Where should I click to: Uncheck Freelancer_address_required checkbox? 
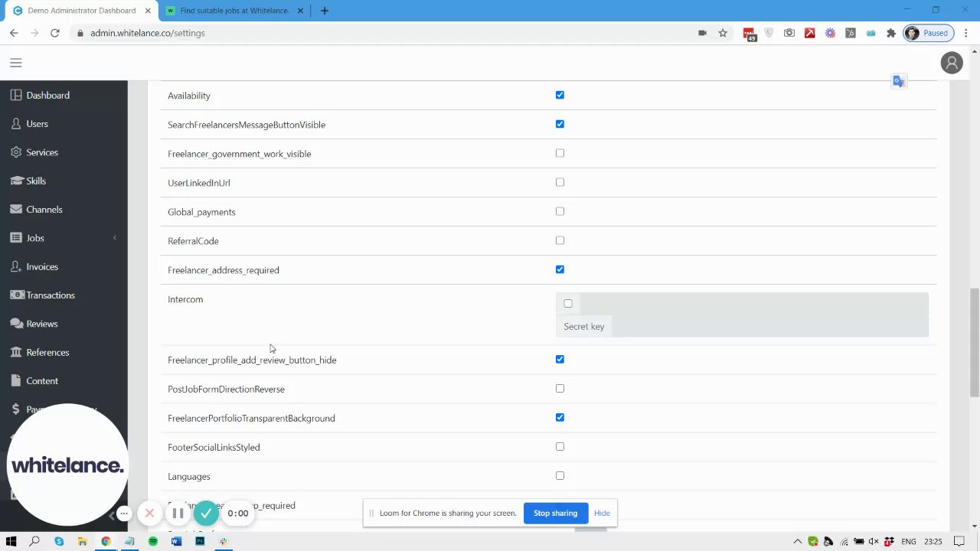point(560,269)
